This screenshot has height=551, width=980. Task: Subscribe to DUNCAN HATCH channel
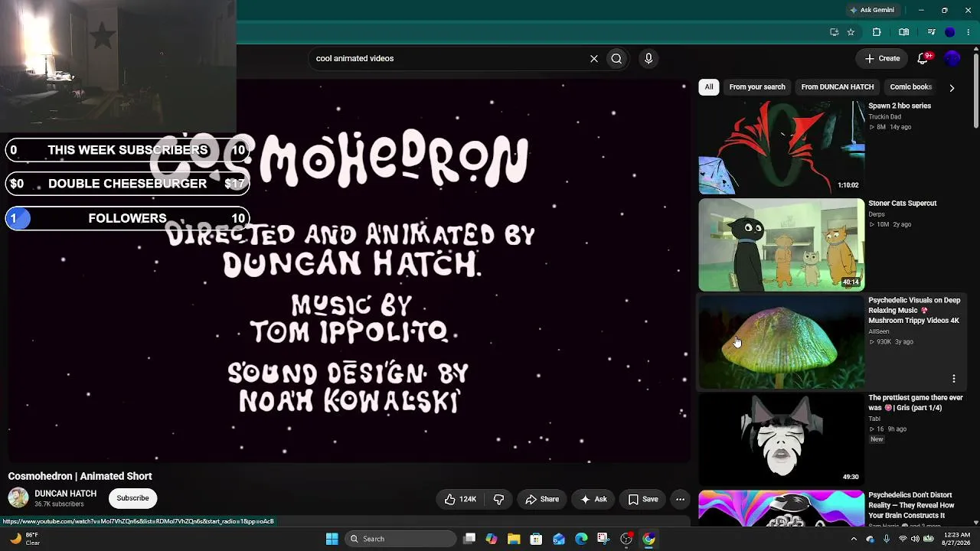132,498
